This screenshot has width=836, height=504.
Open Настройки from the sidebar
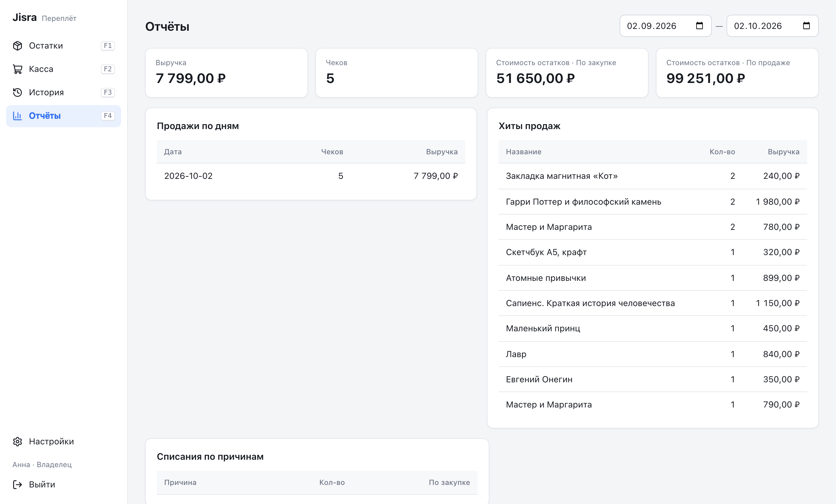click(x=63, y=441)
